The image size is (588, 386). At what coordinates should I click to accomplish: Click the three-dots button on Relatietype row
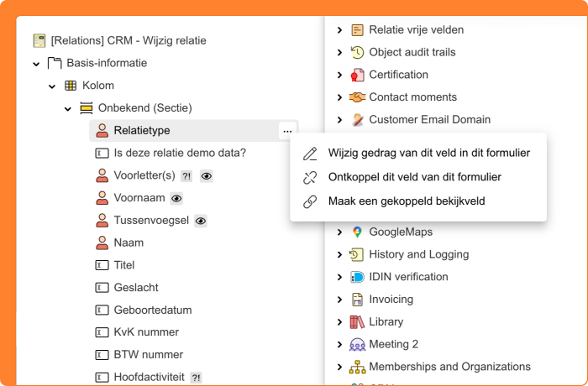point(287,131)
